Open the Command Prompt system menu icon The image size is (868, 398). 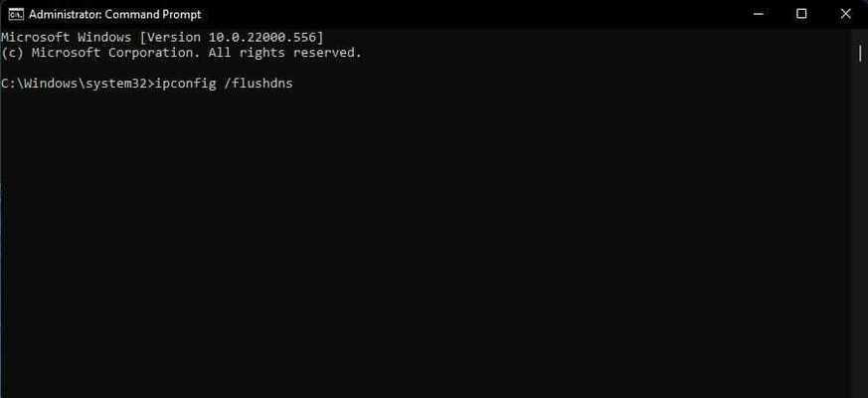pos(16,14)
